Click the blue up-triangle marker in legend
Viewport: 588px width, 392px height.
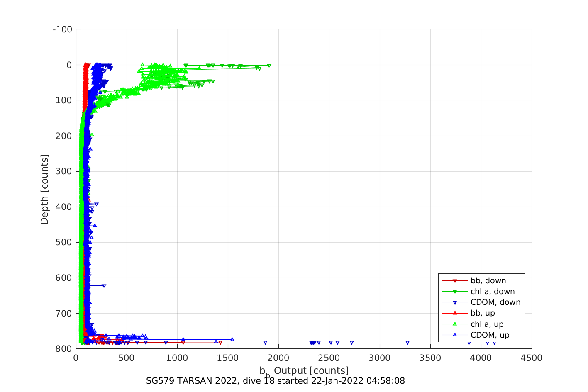pyautogui.click(x=454, y=335)
